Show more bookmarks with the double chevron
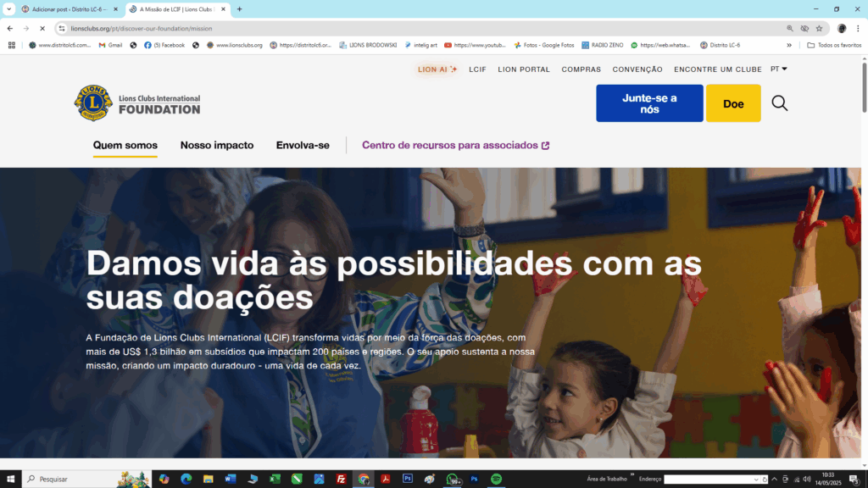 [789, 46]
